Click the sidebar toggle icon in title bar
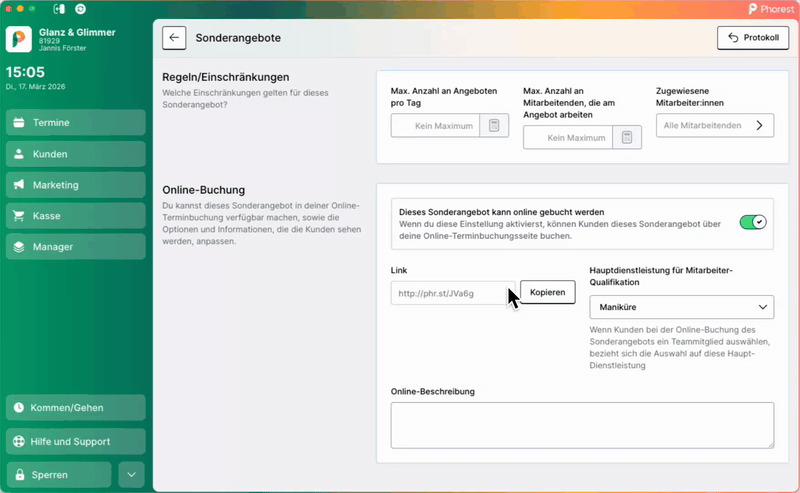This screenshot has width=800, height=493. coord(59,9)
